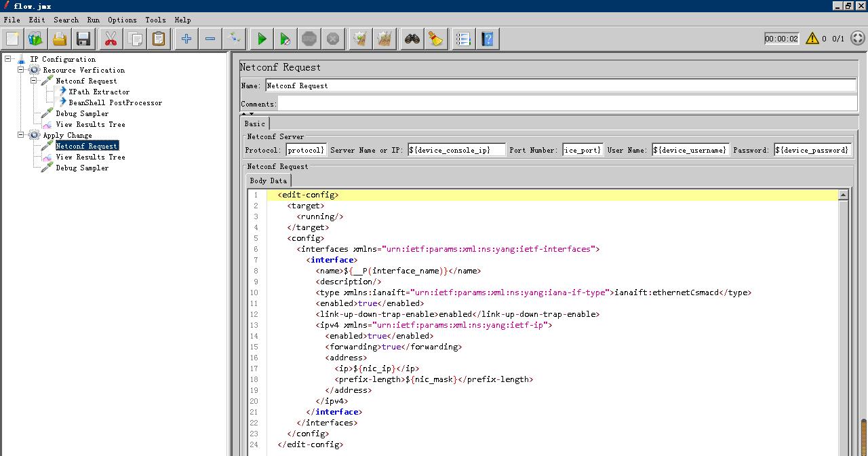Collapse the Resource Verfication tree node
This screenshot has width=868, height=456.
click(21, 70)
